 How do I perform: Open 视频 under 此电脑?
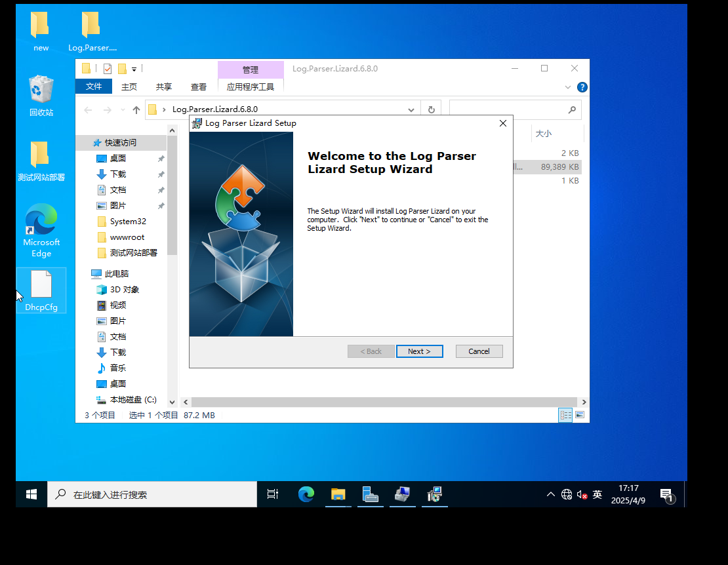pyautogui.click(x=118, y=305)
